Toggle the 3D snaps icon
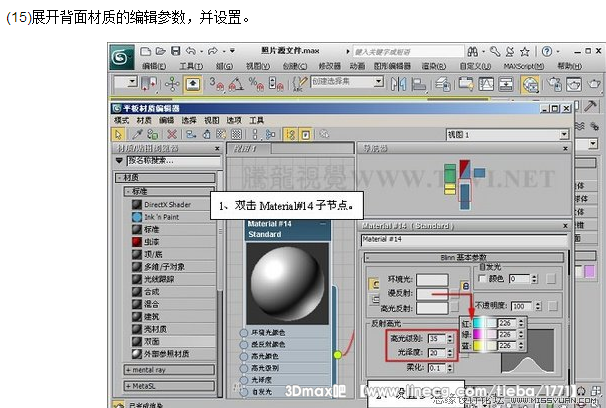The image size is (606, 408). [216, 84]
